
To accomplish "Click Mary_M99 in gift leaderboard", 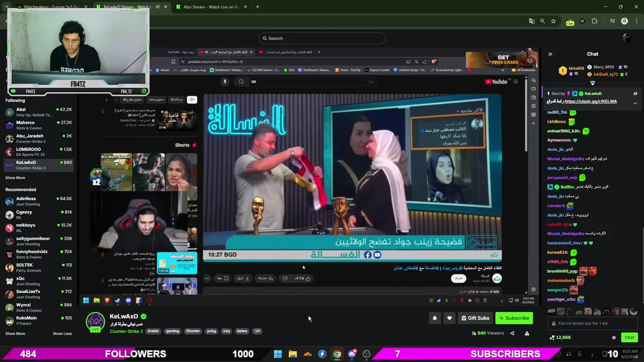I will point(604,67).
